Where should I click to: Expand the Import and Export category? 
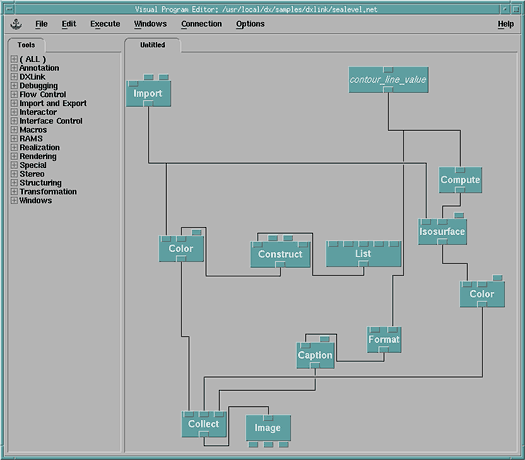(14, 103)
